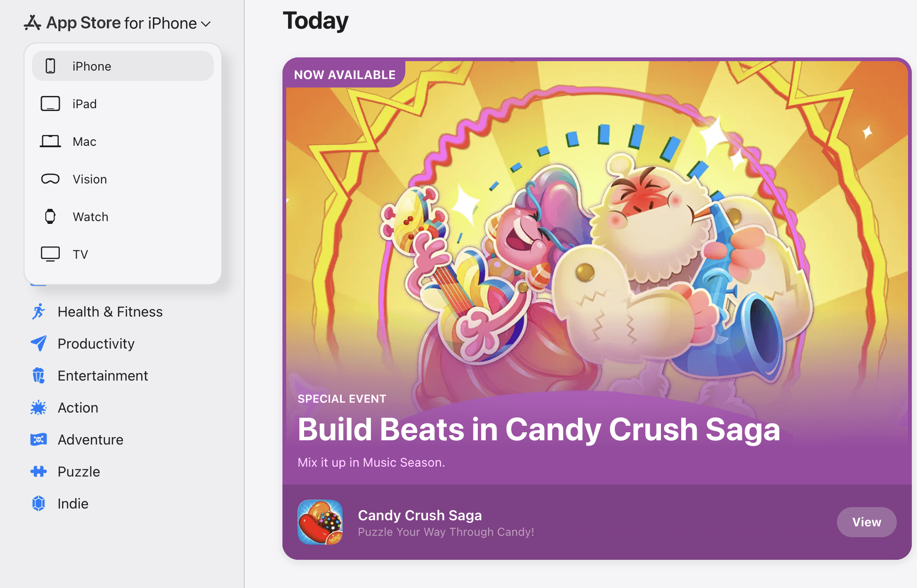Click the iPad icon in device list
This screenshot has height=588, width=917.
pos(50,103)
